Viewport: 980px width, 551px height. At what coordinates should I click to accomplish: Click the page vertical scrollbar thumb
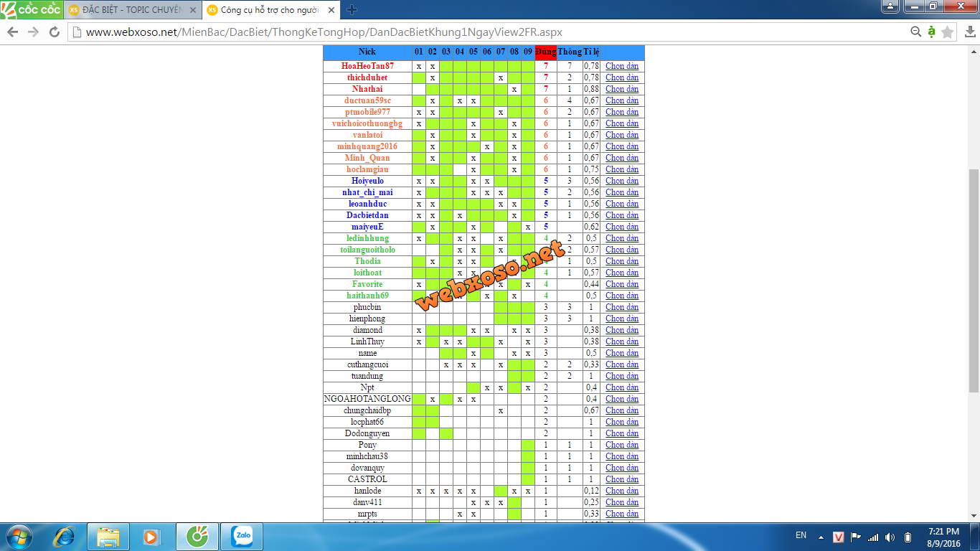pos(974,280)
